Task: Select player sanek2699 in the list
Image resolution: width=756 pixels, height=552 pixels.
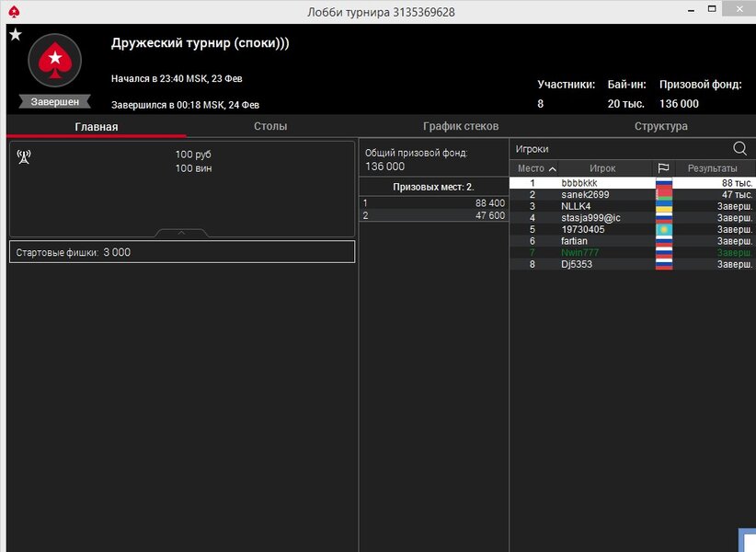Action: (585, 195)
